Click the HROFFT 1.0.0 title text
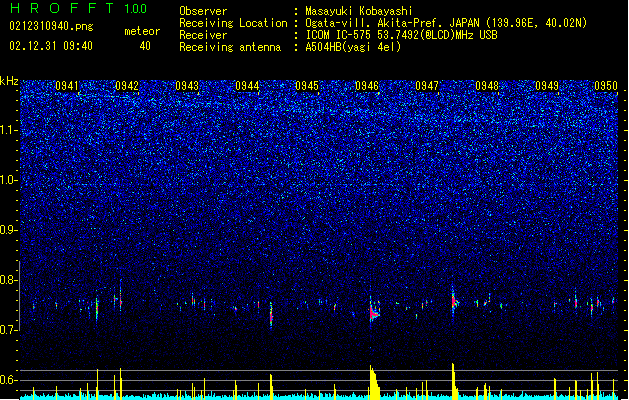 [x=78, y=8]
